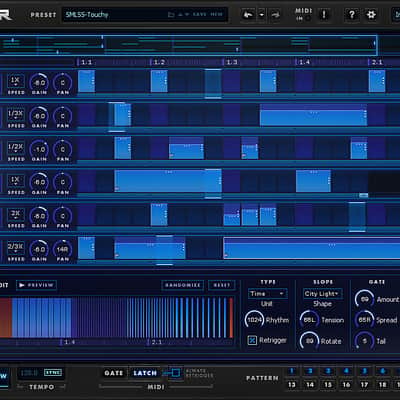Click the NEW preset button

(216, 15)
